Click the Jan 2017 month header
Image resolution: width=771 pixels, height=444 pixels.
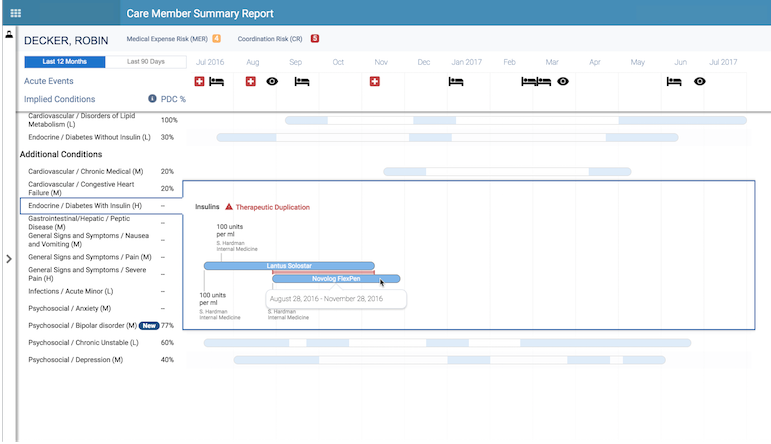pyautogui.click(x=467, y=62)
